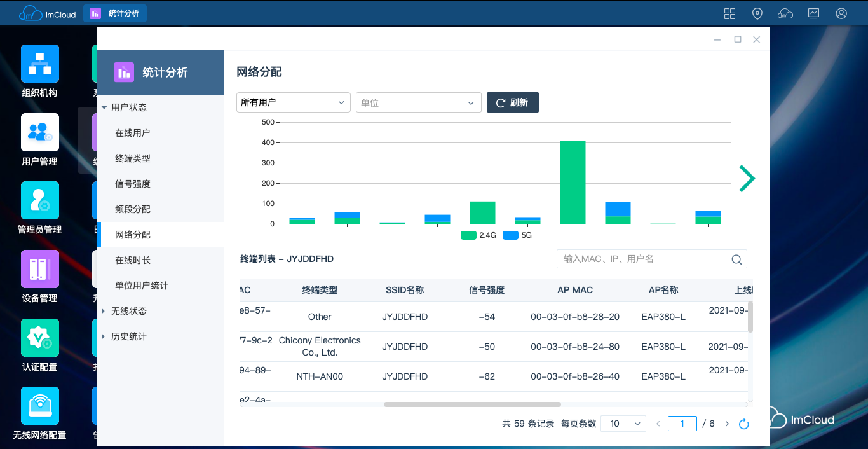868x449 pixels.
Task: Click the map location pin icon in top bar
Action: tap(757, 13)
